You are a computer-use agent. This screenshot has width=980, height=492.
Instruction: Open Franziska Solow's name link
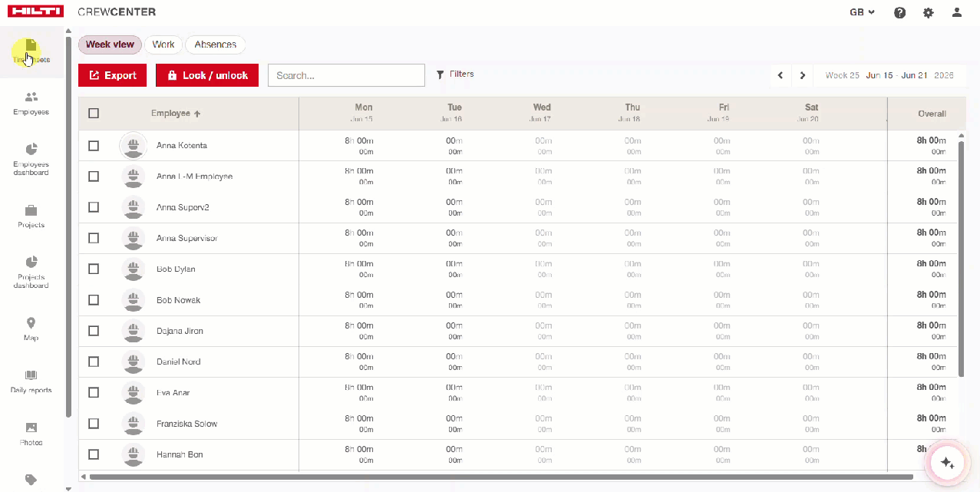pyautogui.click(x=187, y=424)
